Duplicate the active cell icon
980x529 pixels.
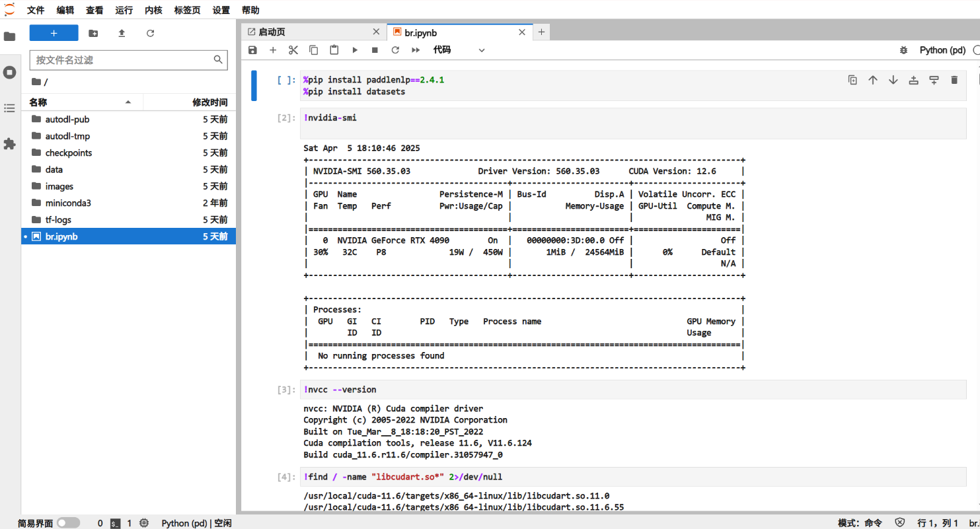852,80
